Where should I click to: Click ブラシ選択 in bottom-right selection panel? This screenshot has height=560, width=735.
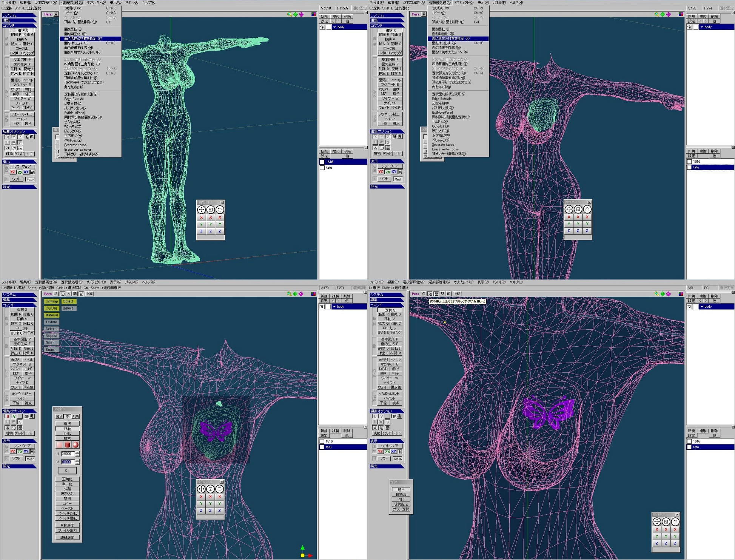tap(401, 509)
